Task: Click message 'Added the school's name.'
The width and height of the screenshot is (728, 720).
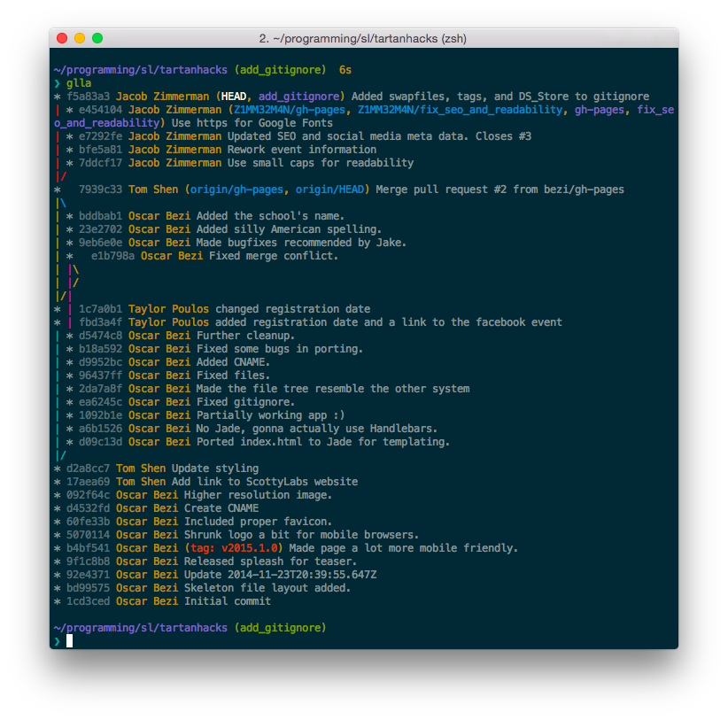Action: pyautogui.click(x=271, y=216)
